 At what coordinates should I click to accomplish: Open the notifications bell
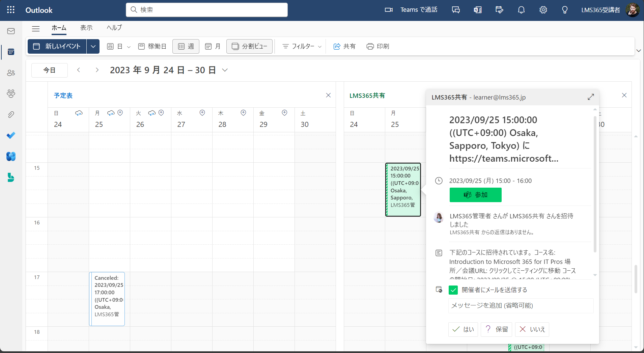(x=521, y=10)
